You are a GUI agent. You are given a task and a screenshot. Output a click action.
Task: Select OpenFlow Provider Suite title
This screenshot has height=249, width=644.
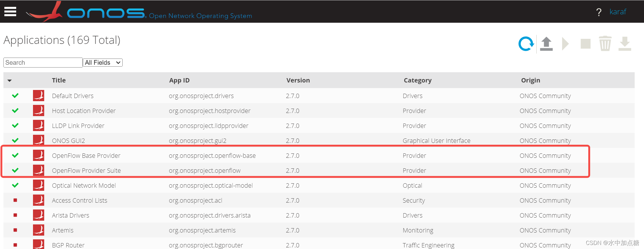click(x=87, y=171)
